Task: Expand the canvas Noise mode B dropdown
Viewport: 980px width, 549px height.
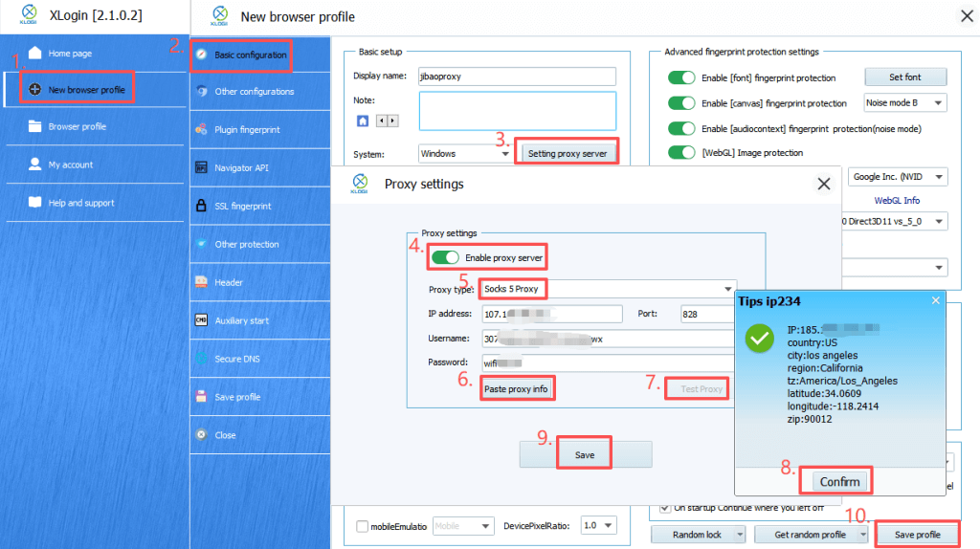Action: (904, 103)
